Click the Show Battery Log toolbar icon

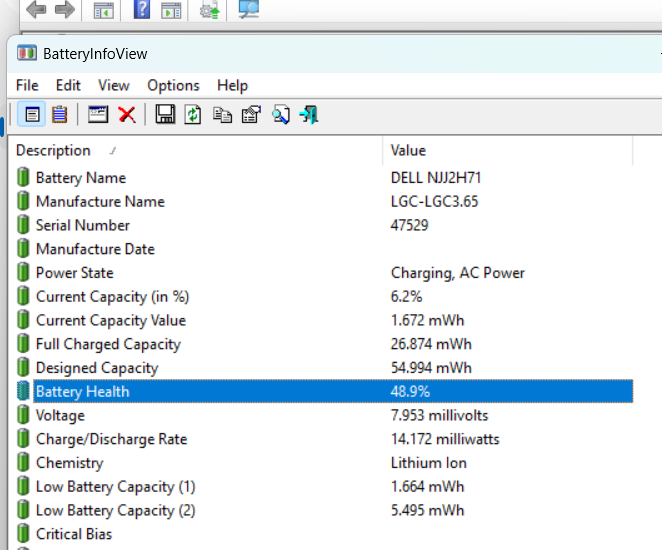coord(60,114)
